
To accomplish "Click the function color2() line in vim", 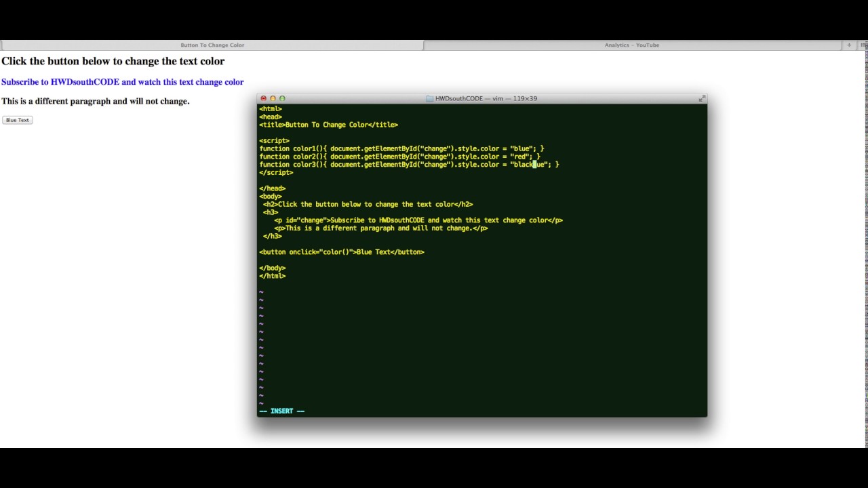I will point(400,157).
